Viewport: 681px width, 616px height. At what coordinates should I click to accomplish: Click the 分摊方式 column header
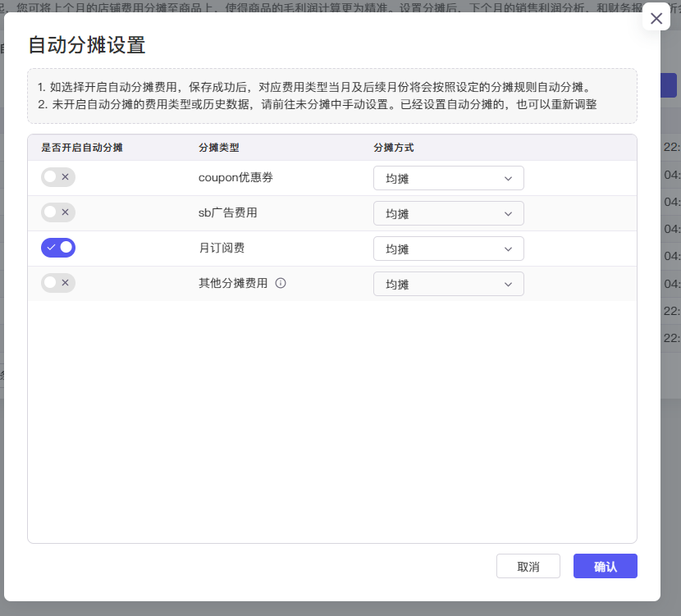(x=394, y=148)
